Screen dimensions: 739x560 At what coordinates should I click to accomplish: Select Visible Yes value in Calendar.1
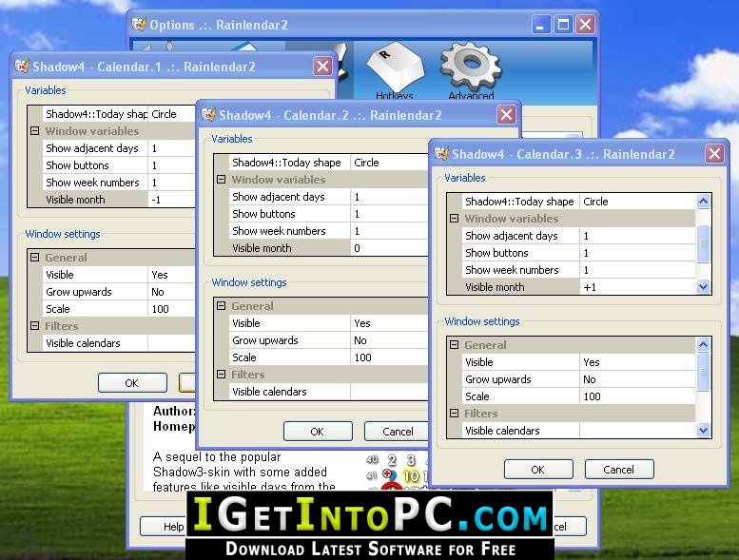tap(171, 274)
